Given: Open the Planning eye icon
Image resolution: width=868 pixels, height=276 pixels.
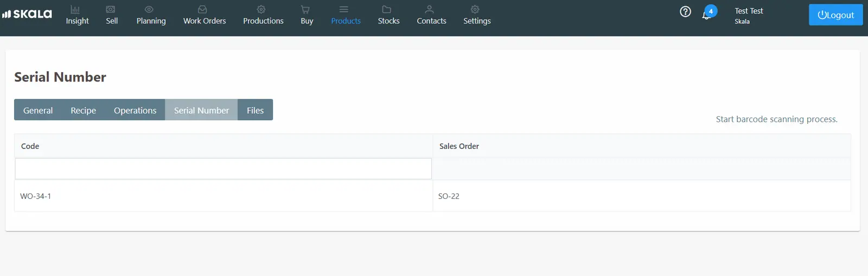Looking at the screenshot, I should 149,9.
